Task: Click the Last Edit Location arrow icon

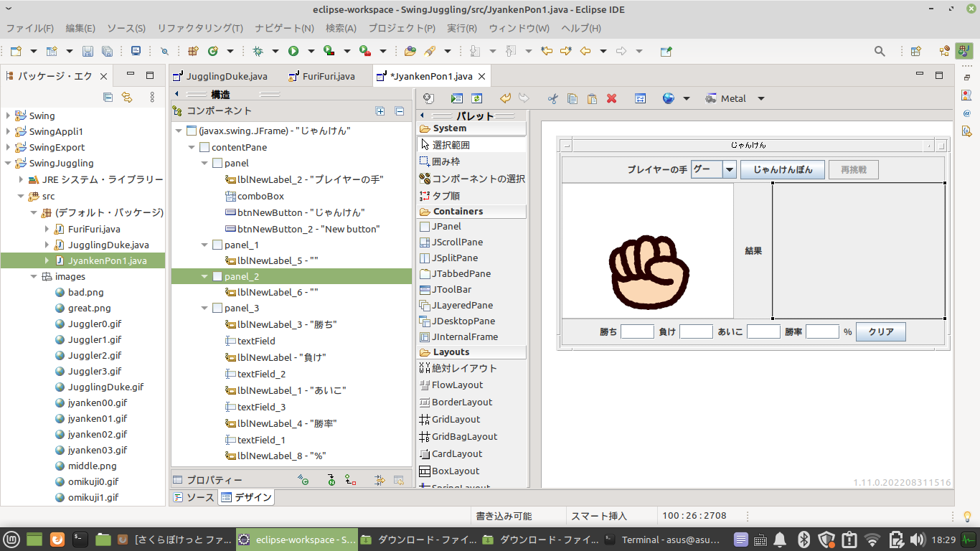Action: pyautogui.click(x=547, y=51)
